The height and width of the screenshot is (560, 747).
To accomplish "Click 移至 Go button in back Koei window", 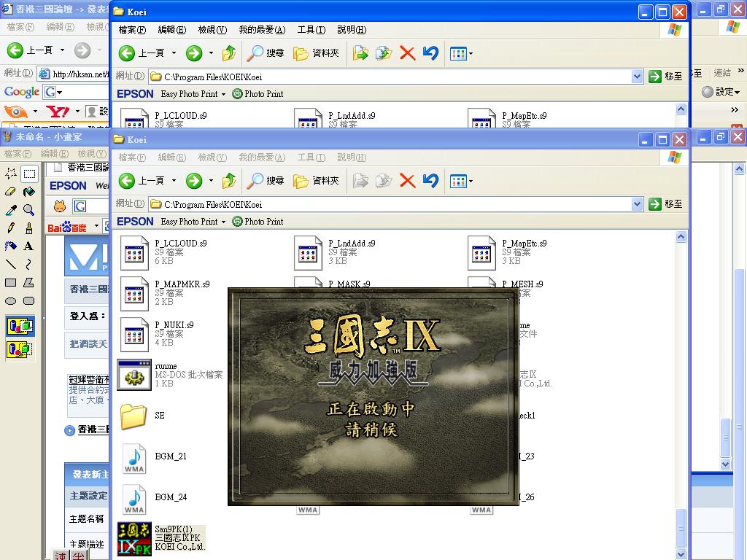I will [x=666, y=77].
